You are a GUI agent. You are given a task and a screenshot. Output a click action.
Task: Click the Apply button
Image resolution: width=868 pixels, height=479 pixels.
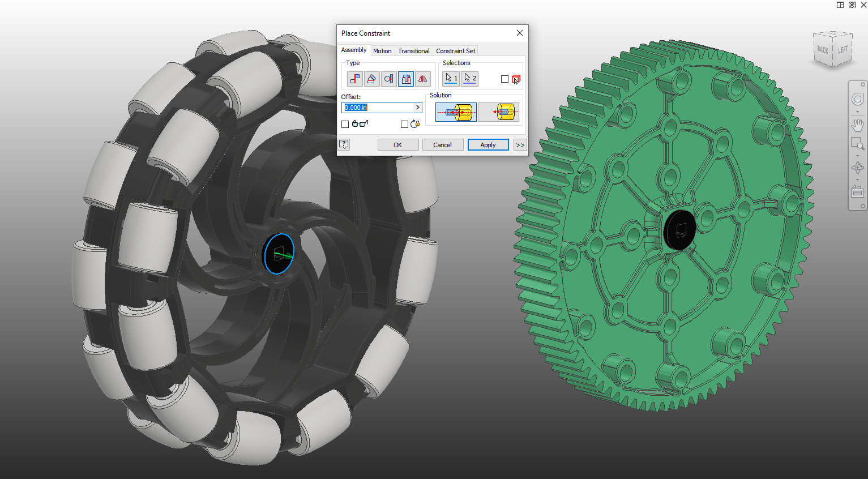point(488,145)
